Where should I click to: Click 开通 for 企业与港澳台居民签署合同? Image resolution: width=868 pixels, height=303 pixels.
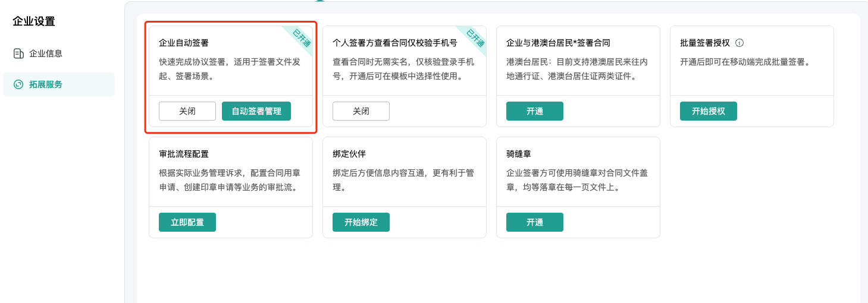click(x=535, y=111)
